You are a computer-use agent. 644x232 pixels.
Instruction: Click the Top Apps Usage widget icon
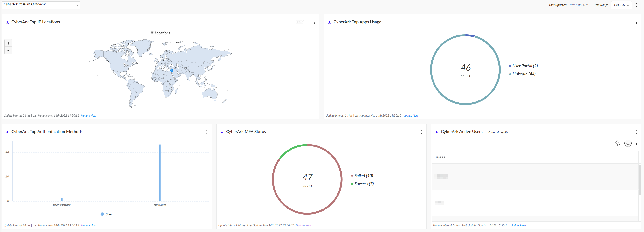pos(330,22)
